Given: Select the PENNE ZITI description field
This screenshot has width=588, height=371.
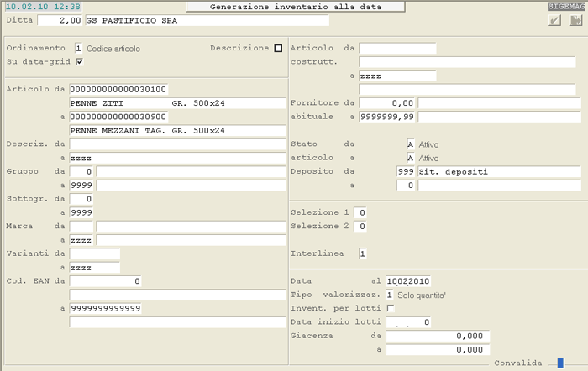Looking at the screenshot, I should (x=177, y=103).
